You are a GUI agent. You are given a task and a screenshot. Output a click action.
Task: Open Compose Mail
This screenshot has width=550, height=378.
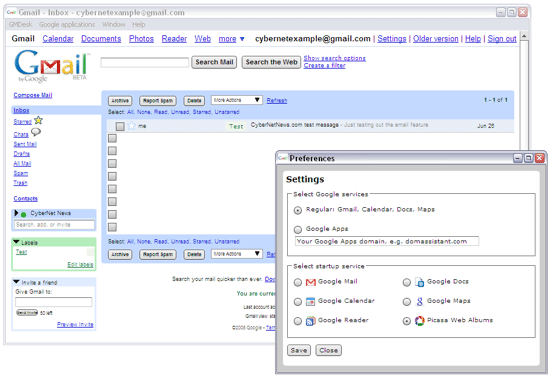(33, 95)
